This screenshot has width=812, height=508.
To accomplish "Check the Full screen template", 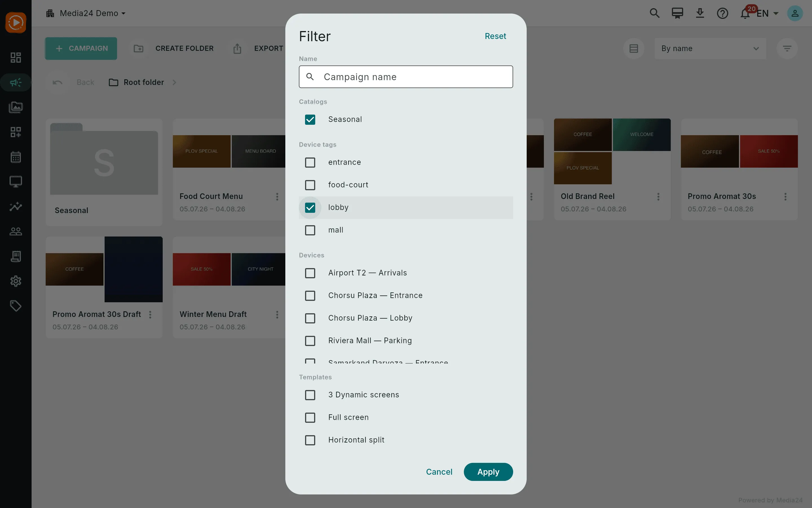I will click(x=310, y=418).
